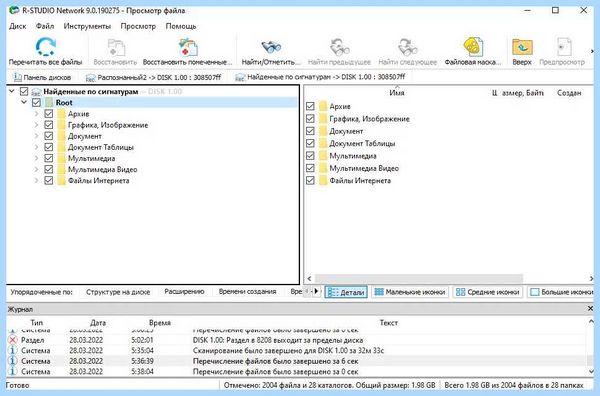
Task: Sort by Времени создания
Action: tap(247, 292)
